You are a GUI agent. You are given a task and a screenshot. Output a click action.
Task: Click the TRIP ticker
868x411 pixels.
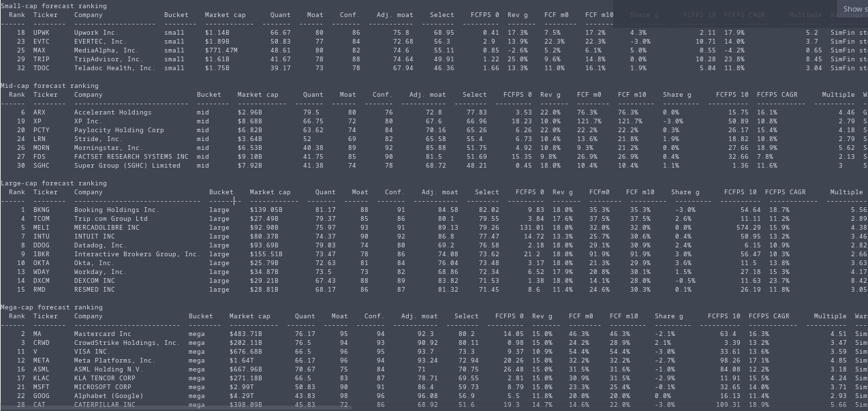click(x=42, y=59)
